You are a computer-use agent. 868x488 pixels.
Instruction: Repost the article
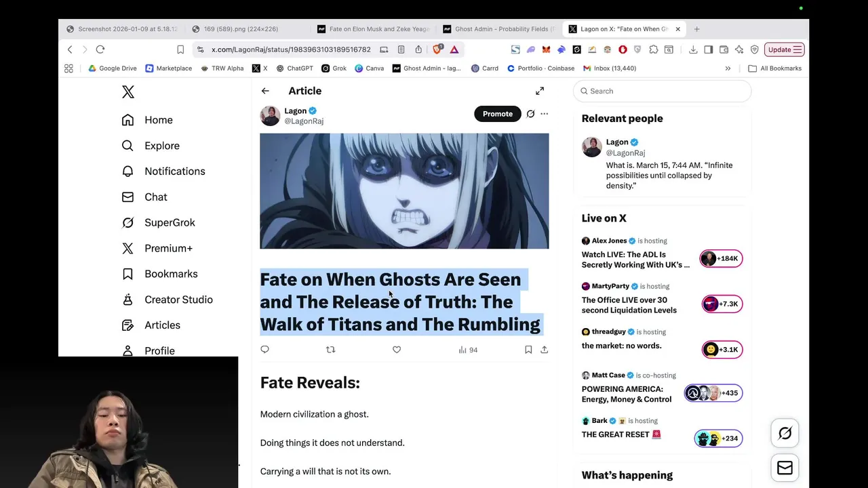point(330,350)
